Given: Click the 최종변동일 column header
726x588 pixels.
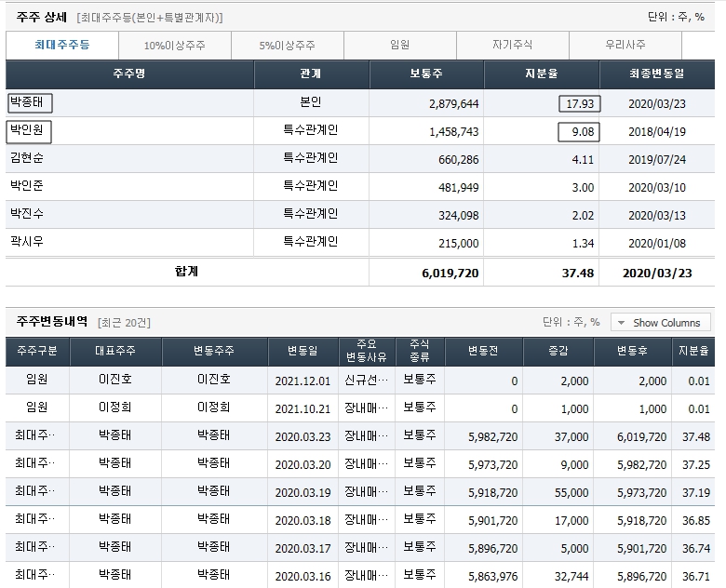Looking at the screenshot, I should pyautogui.click(x=657, y=74).
